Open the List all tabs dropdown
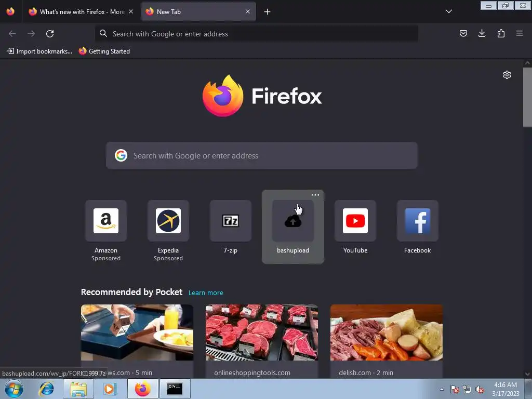532x399 pixels. [448, 11]
